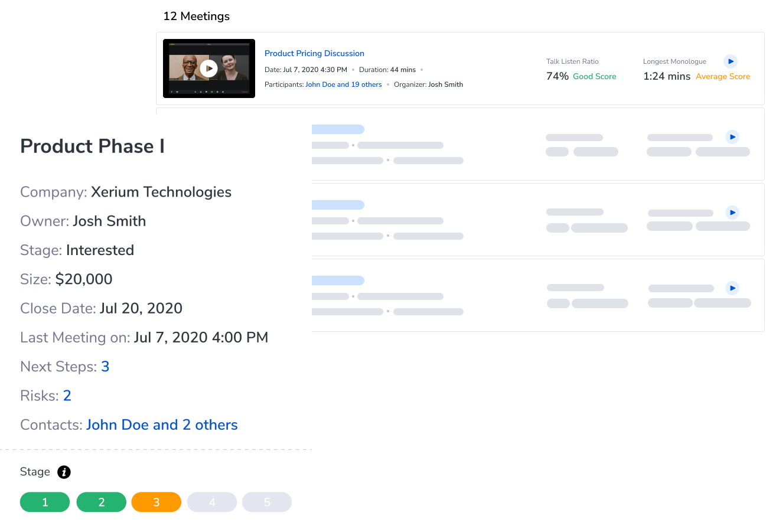Click the Good Score label
This screenshot has width=779, height=532.
pyautogui.click(x=594, y=76)
